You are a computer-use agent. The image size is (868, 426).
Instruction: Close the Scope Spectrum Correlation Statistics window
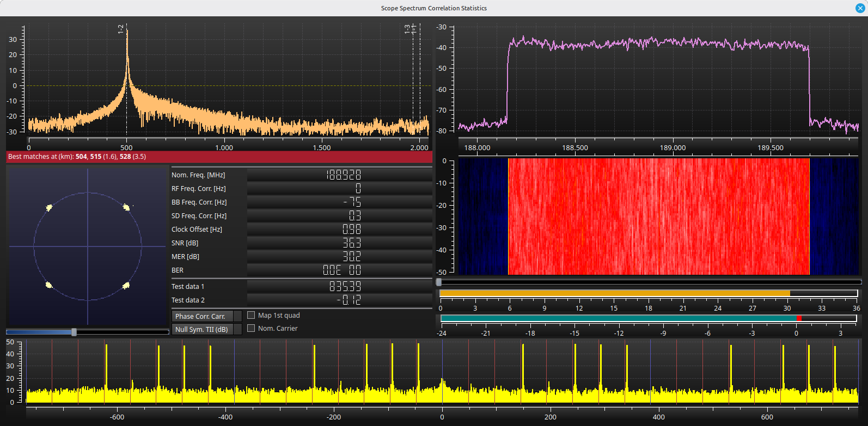click(860, 8)
